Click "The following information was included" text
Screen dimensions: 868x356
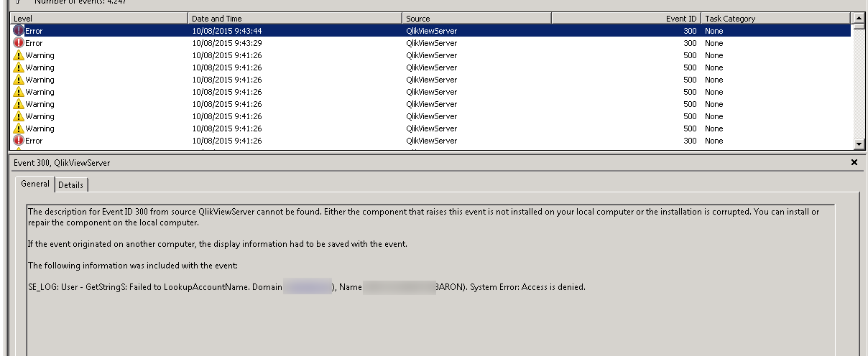[x=132, y=266]
